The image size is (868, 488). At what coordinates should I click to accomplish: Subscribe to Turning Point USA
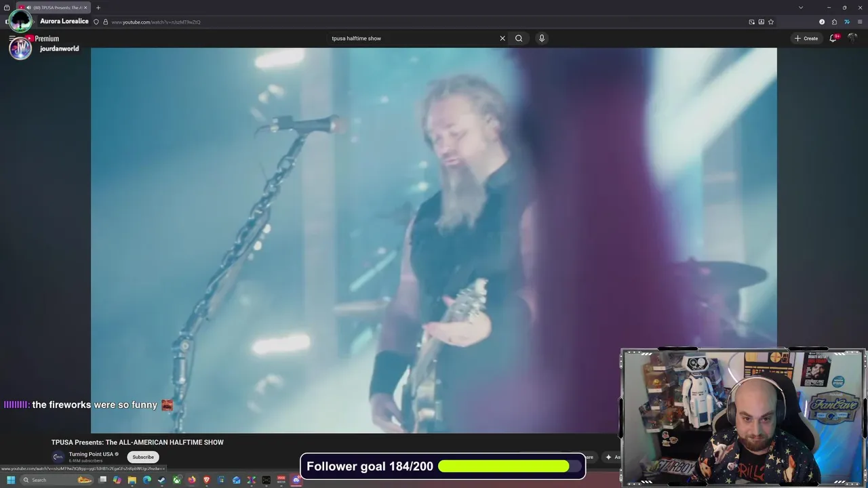(x=143, y=457)
